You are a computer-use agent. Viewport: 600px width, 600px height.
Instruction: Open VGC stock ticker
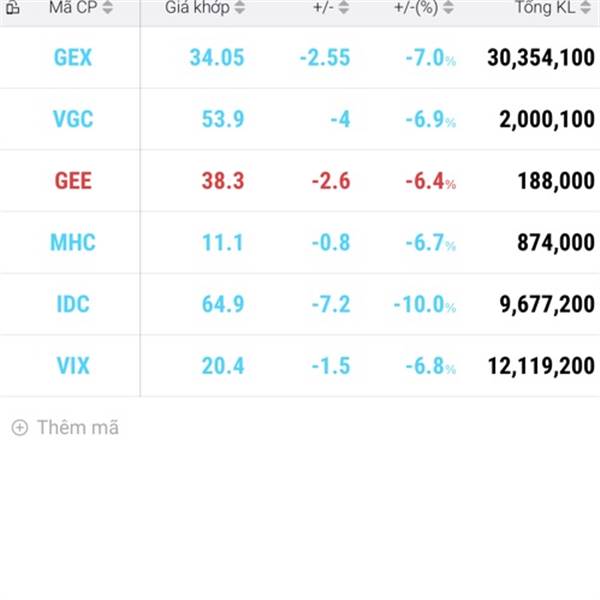click(73, 119)
